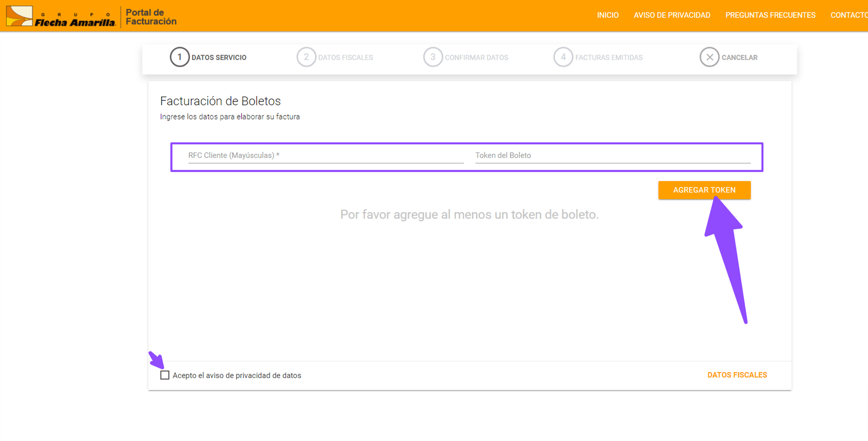Click the Cancelar X circle icon

pyautogui.click(x=710, y=57)
